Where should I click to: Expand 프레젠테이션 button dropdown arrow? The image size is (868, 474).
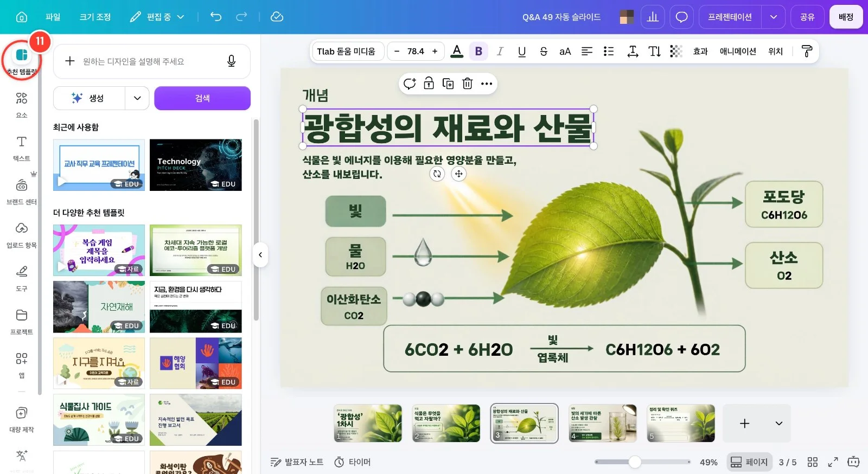coord(773,17)
